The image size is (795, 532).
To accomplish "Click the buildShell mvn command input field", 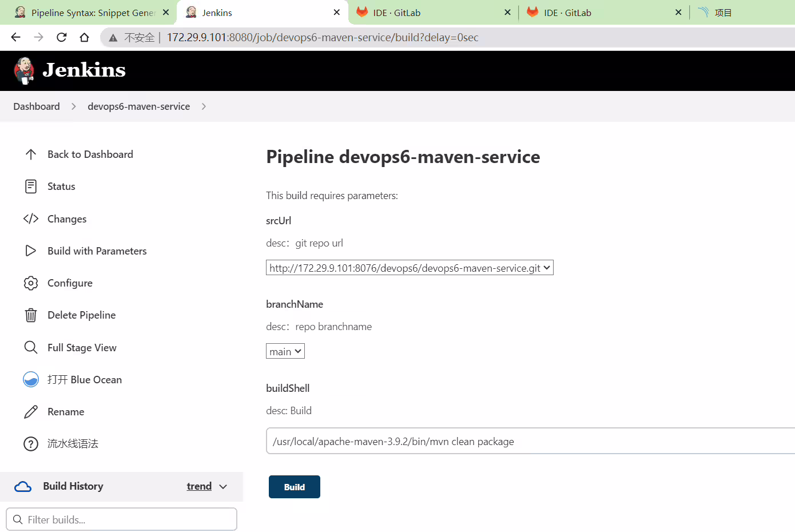I will coord(530,441).
